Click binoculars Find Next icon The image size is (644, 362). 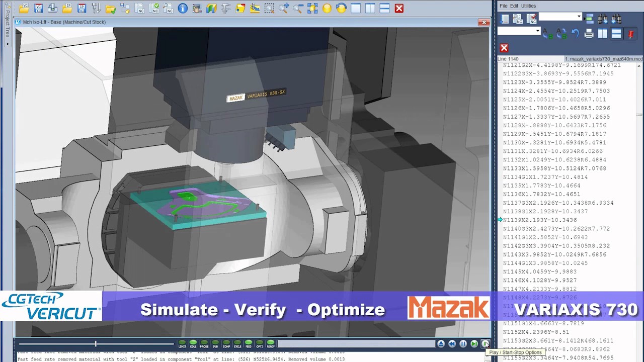click(603, 19)
